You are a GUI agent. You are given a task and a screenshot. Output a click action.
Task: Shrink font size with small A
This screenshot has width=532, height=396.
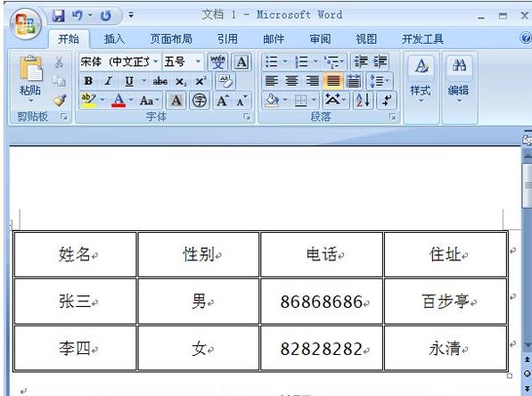click(x=241, y=101)
